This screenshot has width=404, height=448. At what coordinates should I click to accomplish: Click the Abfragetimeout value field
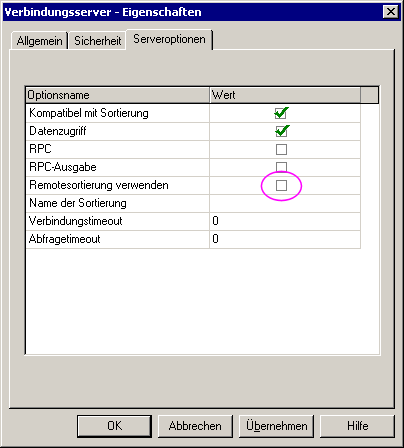coord(285,239)
